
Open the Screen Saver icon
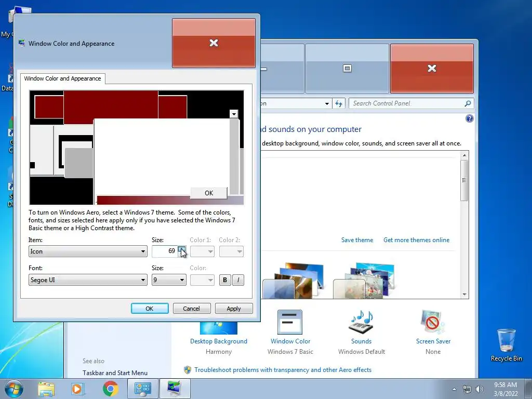(433, 322)
